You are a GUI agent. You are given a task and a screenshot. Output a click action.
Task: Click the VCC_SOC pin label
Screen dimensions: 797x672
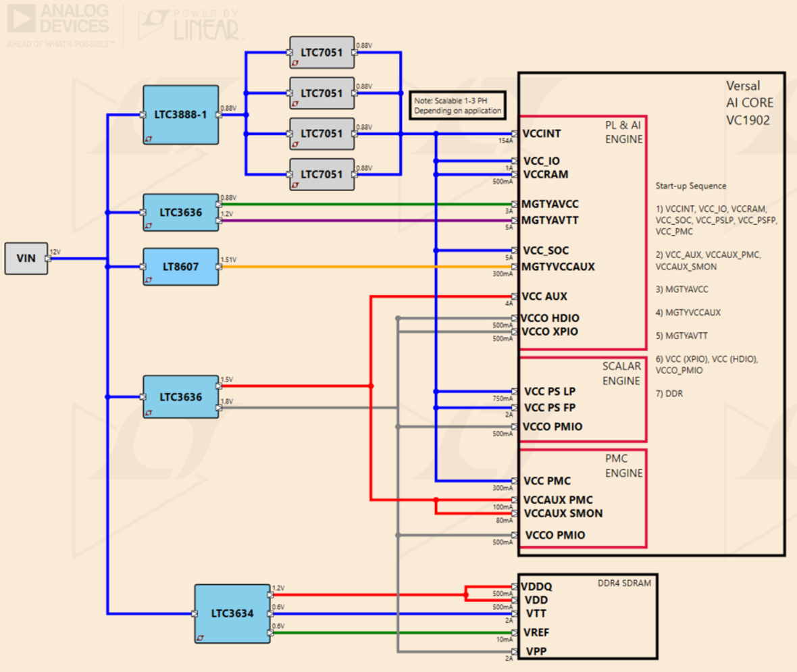[546, 251]
